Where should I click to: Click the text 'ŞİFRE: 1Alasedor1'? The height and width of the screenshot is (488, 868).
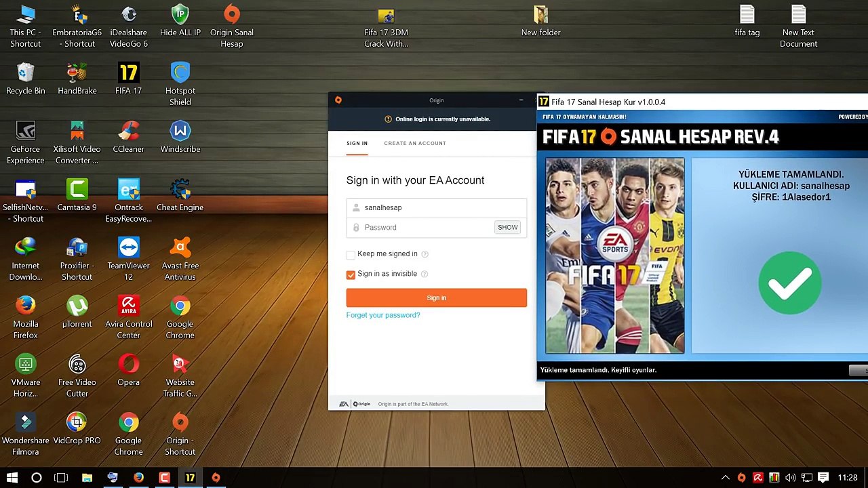(791, 197)
